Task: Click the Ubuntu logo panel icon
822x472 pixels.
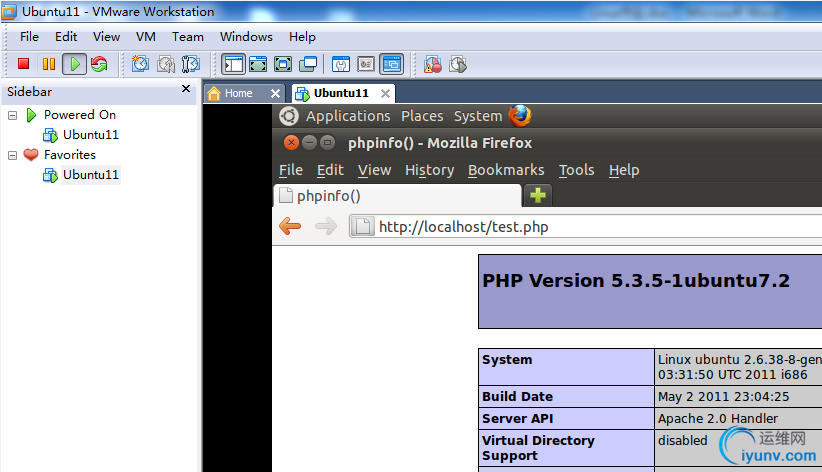Action: pyautogui.click(x=288, y=116)
